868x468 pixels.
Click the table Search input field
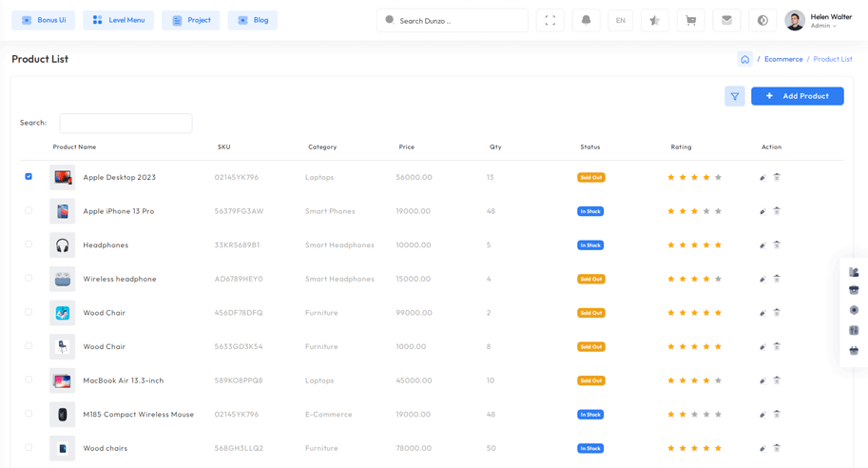(x=125, y=123)
